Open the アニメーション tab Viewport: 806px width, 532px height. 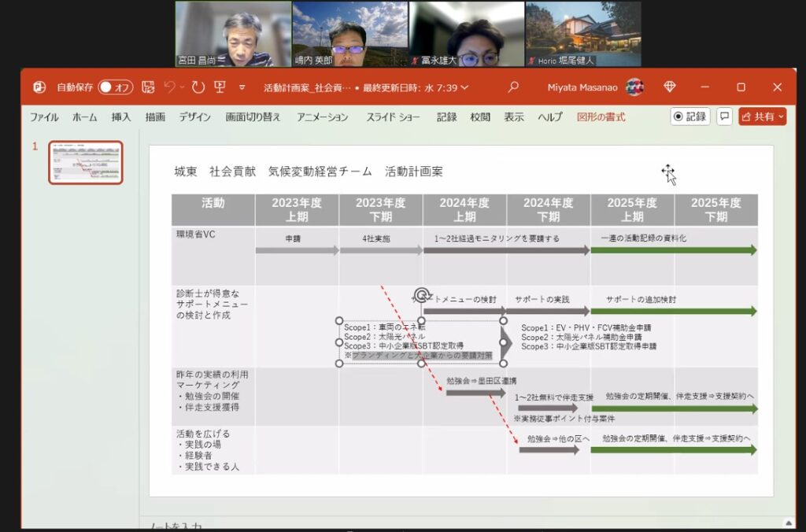(x=322, y=117)
